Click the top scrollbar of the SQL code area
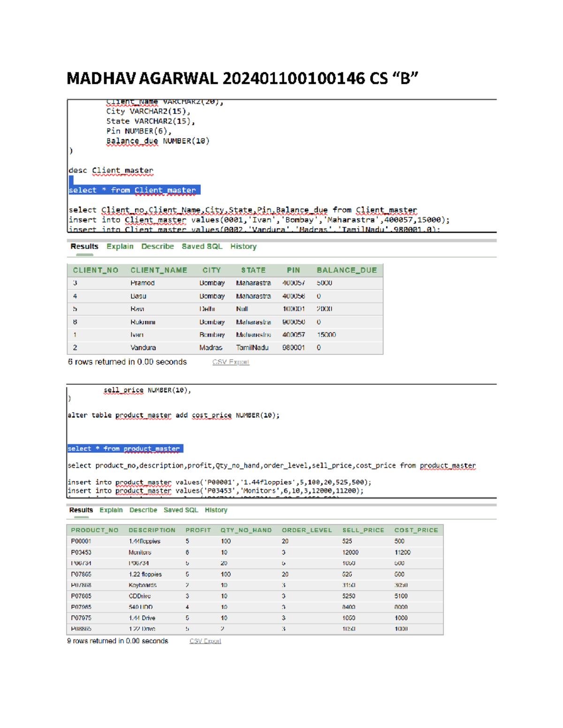The width and height of the screenshot is (563, 728). coord(281,99)
